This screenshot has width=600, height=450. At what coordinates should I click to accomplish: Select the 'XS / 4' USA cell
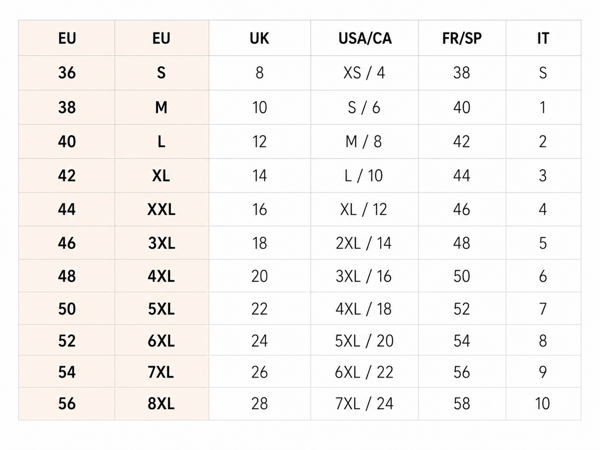pos(365,73)
